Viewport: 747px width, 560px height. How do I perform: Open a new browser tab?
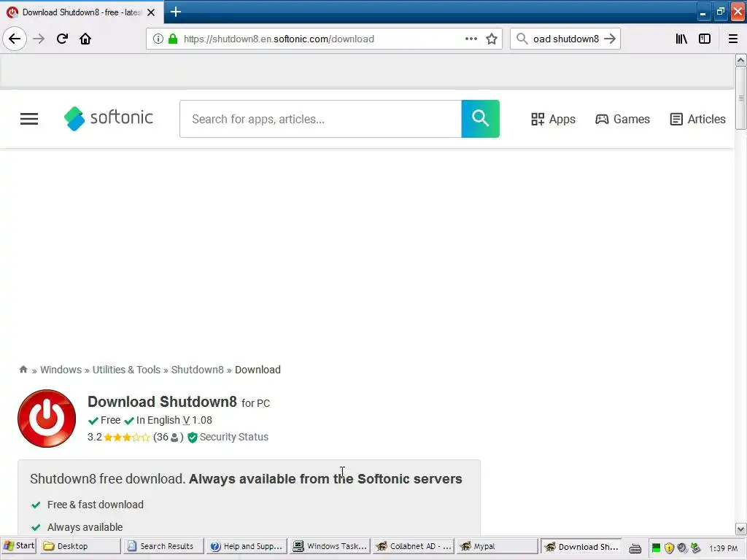pos(175,12)
